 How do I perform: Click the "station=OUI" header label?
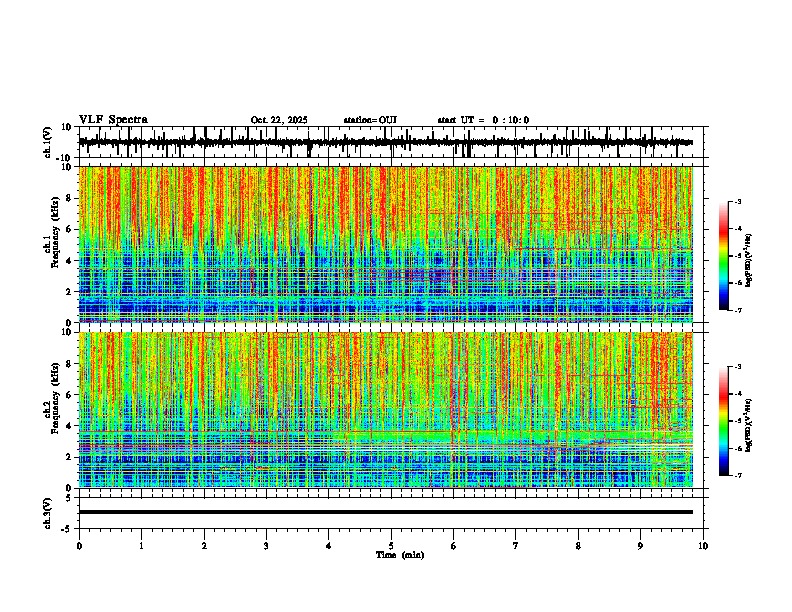click(370, 120)
